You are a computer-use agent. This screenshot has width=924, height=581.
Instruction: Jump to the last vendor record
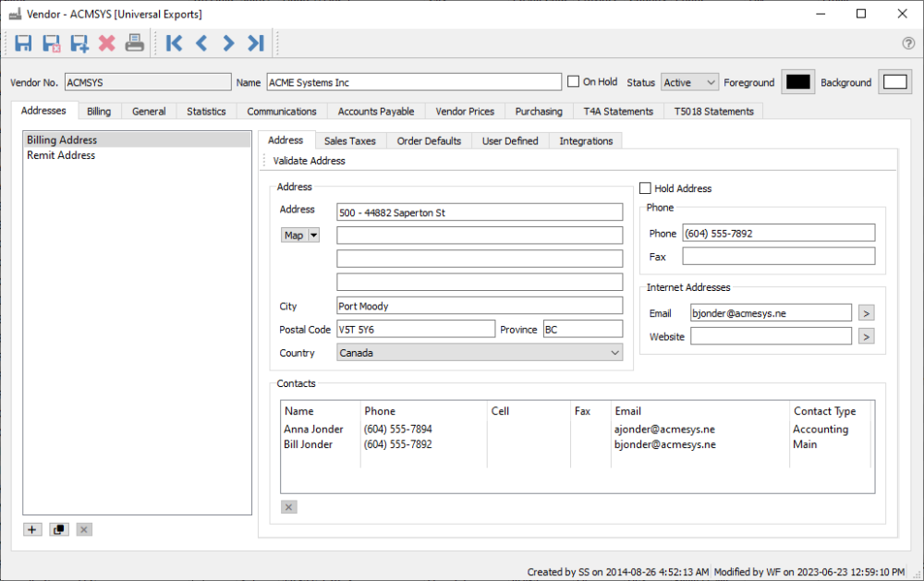coord(256,42)
